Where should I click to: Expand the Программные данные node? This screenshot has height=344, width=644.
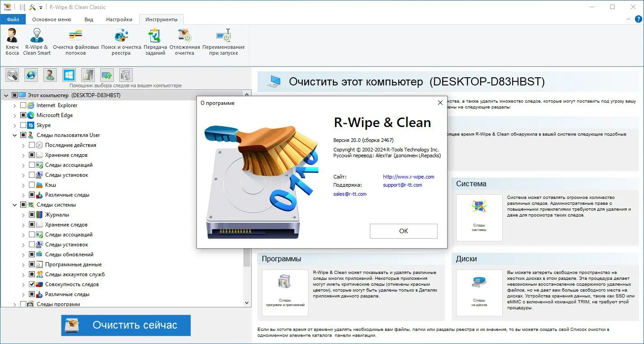click(x=23, y=264)
